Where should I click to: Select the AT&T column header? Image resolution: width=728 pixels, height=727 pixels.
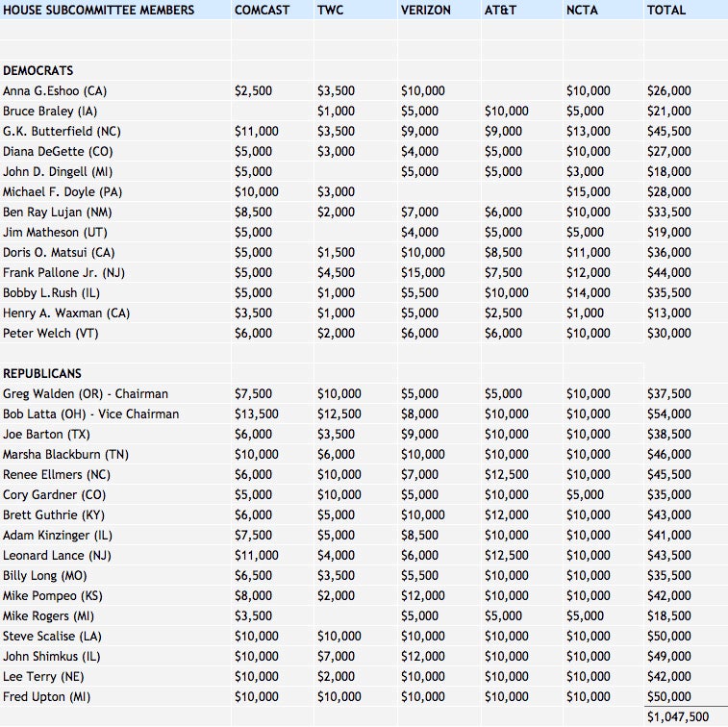coord(503,10)
